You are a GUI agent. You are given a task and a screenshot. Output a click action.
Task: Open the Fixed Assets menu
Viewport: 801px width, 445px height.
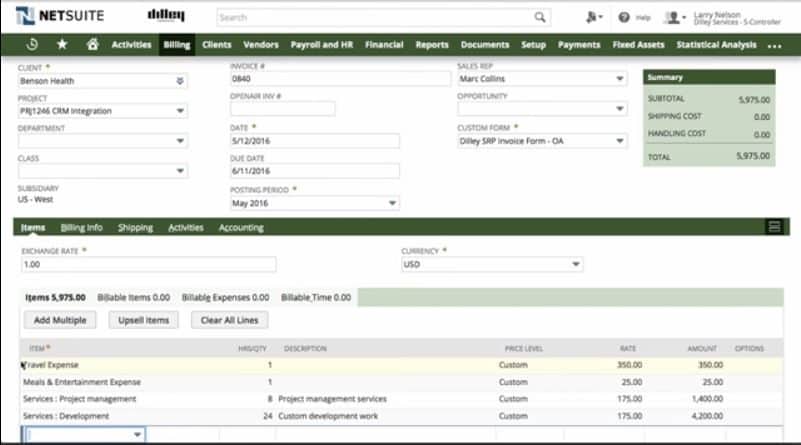click(639, 45)
